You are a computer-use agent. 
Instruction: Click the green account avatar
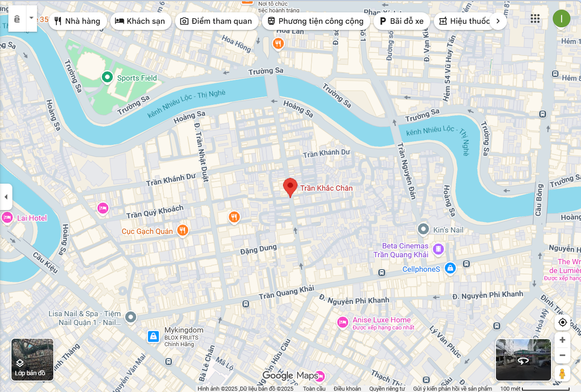coord(562,18)
